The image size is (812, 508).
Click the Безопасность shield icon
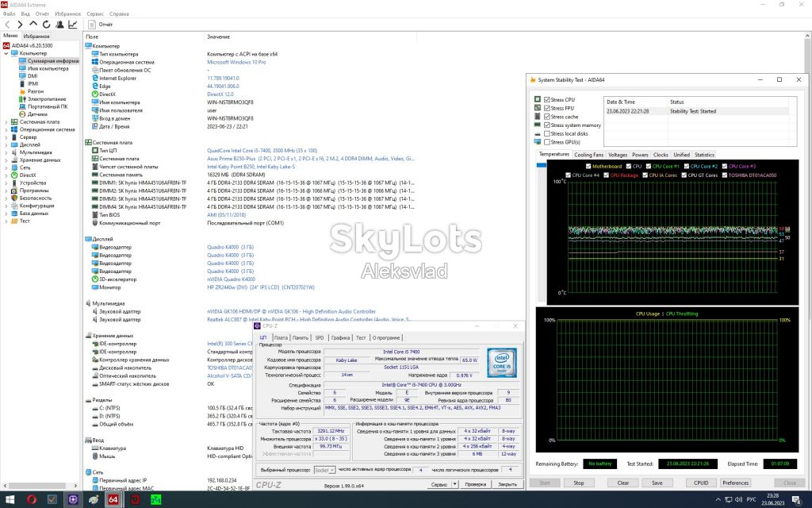click(14, 198)
